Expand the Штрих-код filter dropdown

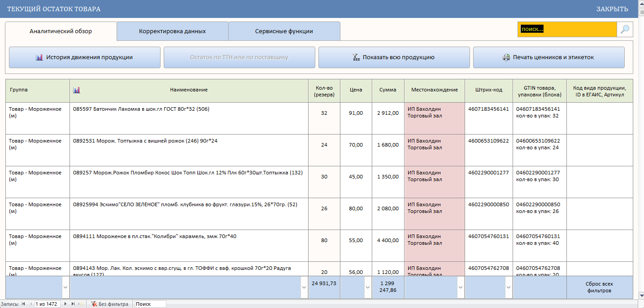(508, 287)
